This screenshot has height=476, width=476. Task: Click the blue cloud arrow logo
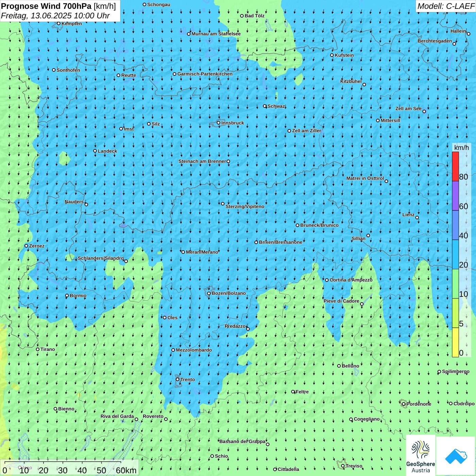(x=456, y=456)
